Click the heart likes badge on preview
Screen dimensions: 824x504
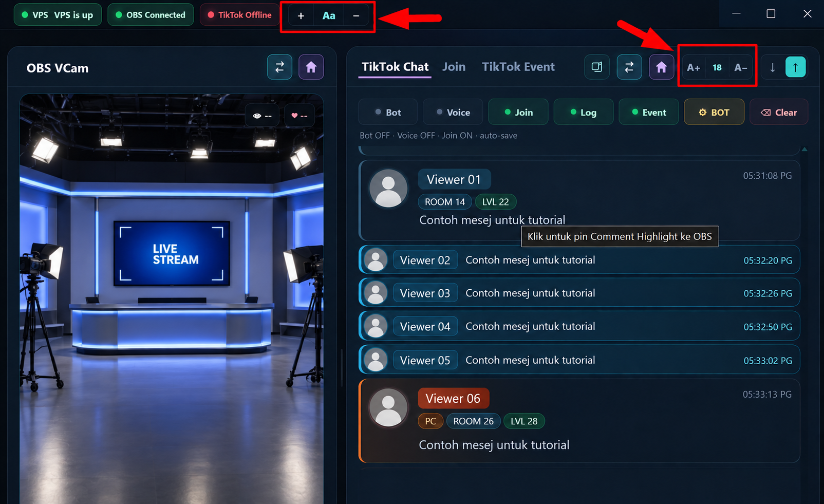[x=299, y=116]
